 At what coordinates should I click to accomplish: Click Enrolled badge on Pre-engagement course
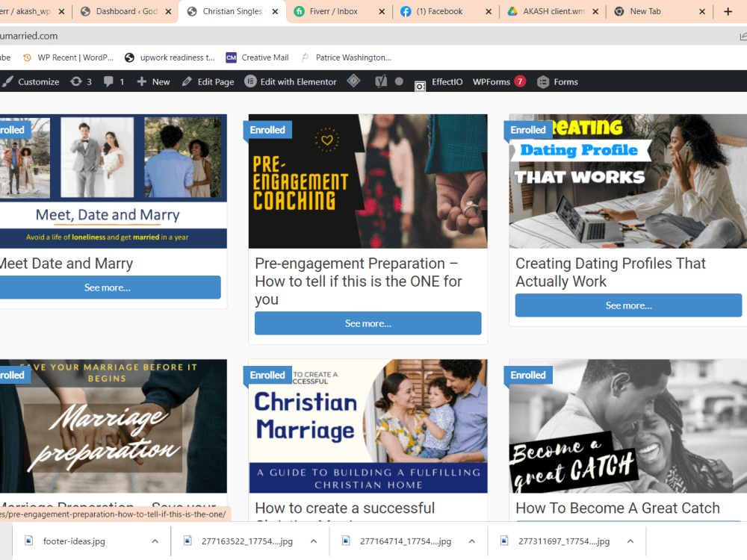[267, 130]
